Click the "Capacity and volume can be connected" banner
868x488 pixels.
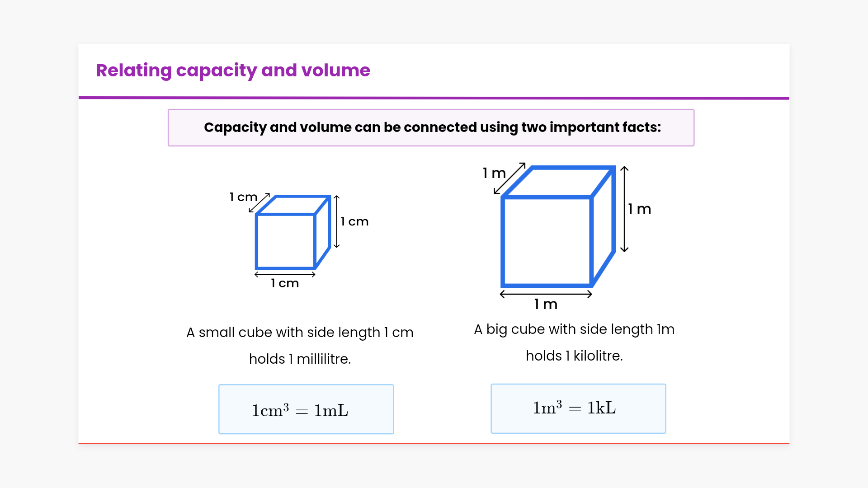(x=431, y=127)
